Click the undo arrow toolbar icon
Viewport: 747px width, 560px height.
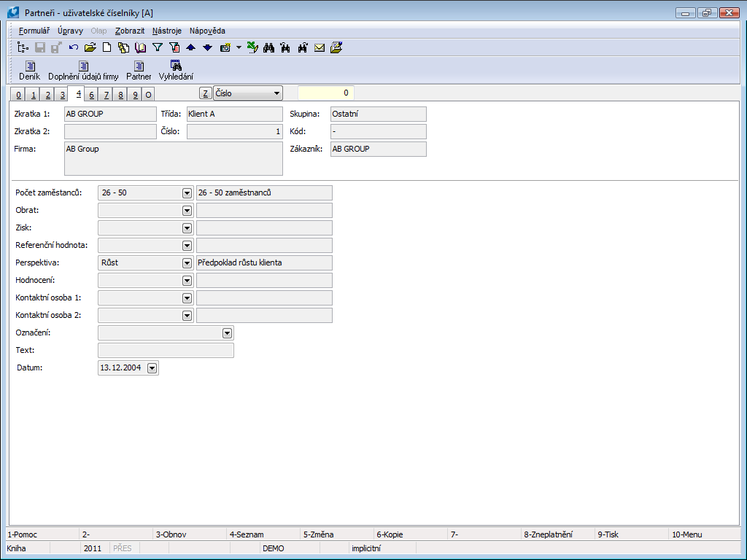click(74, 48)
